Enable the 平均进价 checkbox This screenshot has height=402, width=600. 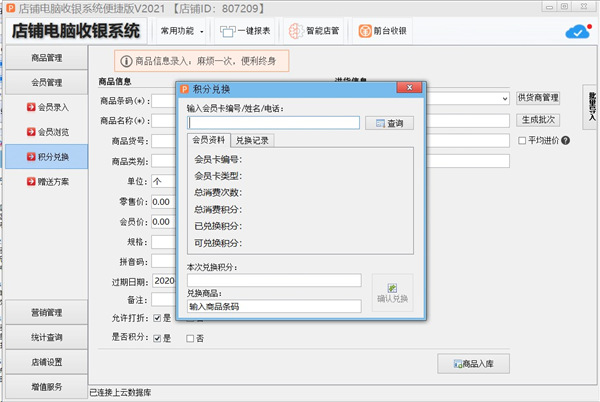(x=522, y=140)
